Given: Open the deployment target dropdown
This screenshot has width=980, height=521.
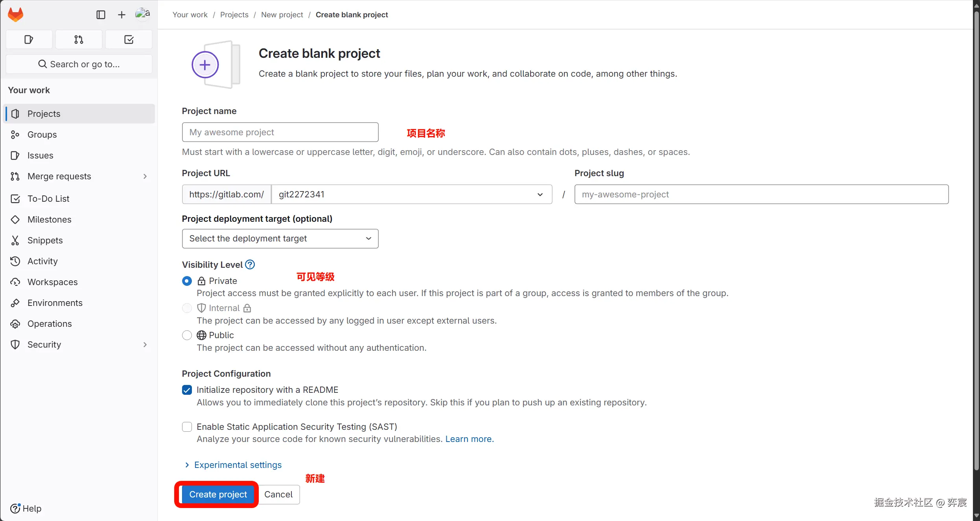Looking at the screenshot, I should [x=280, y=239].
